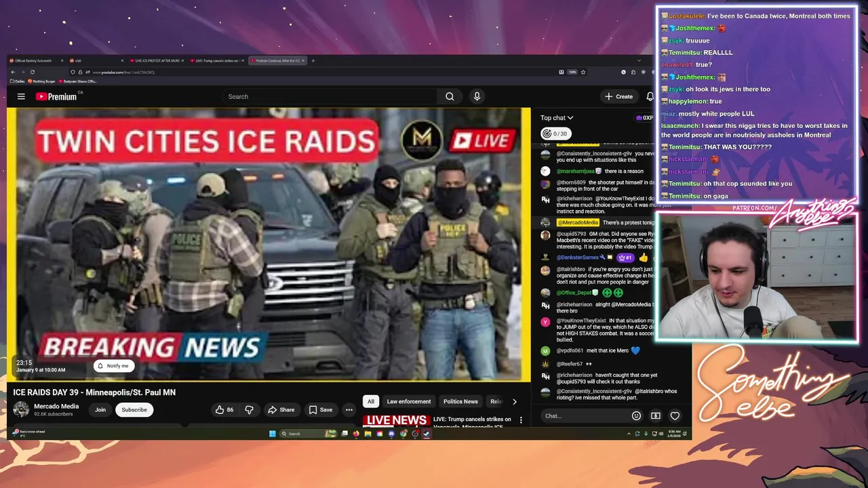The image size is (868, 488).
Task: Open the 0/30 chat goal indicator
Action: coord(555,134)
